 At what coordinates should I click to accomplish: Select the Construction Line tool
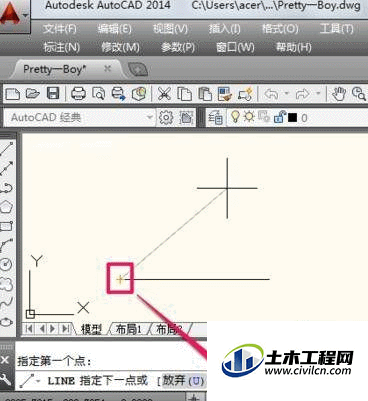pyautogui.click(x=7, y=168)
